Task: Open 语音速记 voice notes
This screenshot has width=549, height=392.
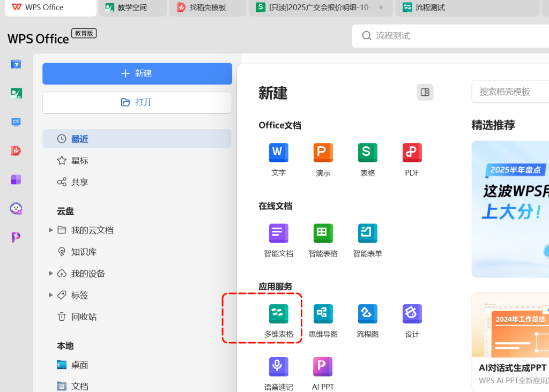Action: click(278, 374)
